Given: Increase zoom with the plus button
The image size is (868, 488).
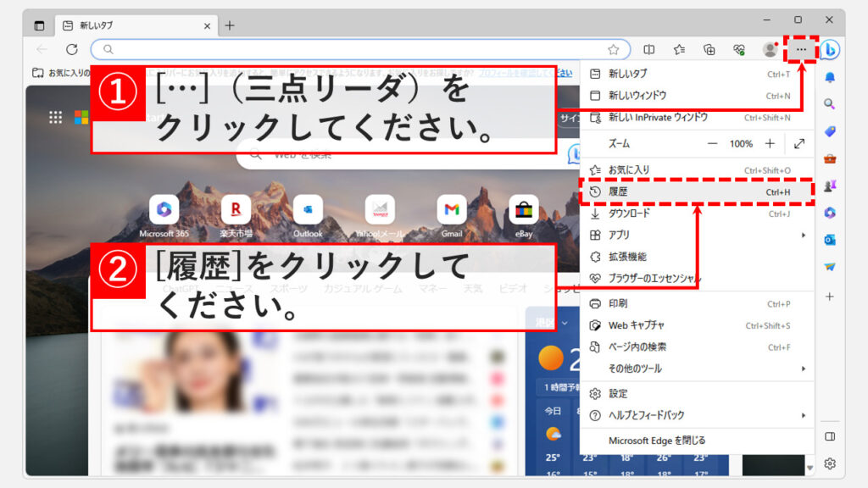Looking at the screenshot, I should click(770, 144).
